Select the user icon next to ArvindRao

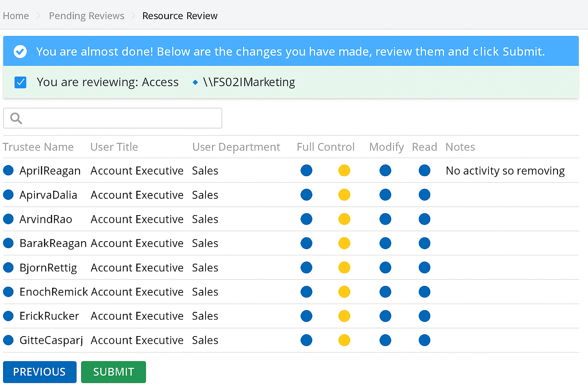[x=8, y=219]
